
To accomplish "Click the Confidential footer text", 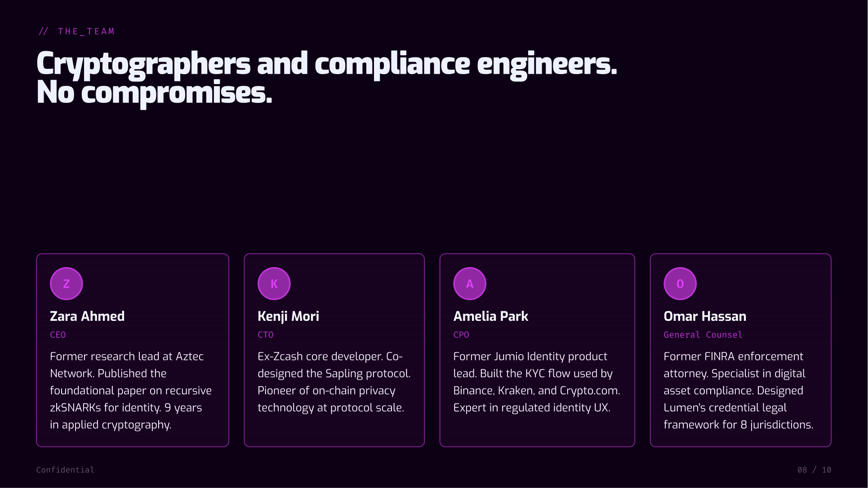I will point(65,470).
